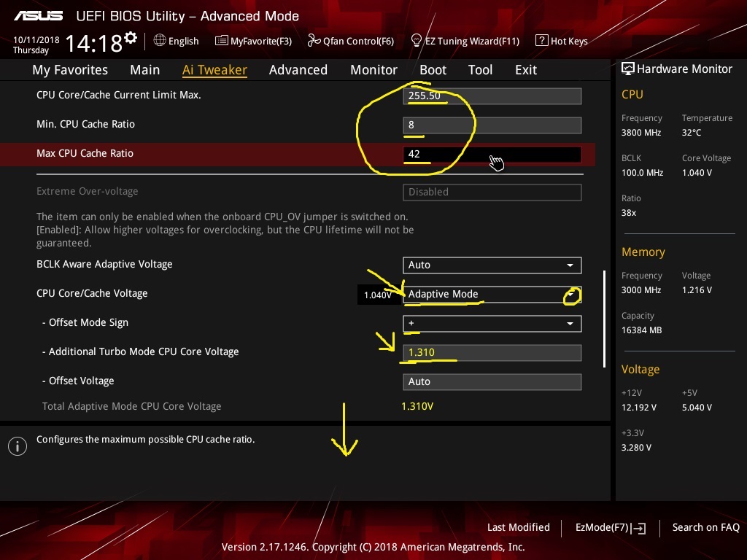Select the Max CPU Cache Ratio label

[85, 153]
